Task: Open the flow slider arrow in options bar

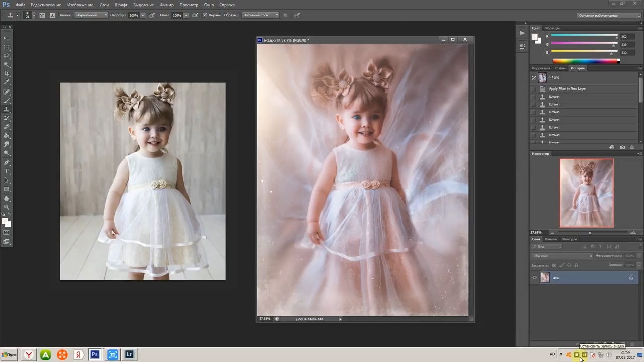Action: [186, 15]
